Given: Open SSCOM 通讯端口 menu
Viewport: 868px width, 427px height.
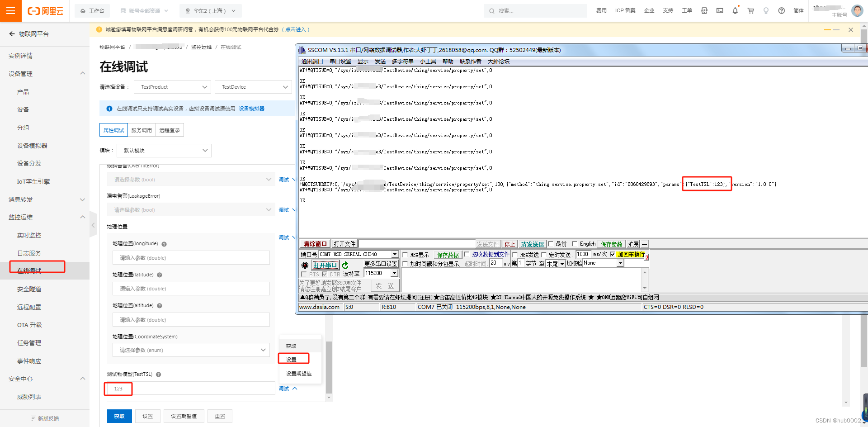Looking at the screenshot, I should [x=312, y=62].
